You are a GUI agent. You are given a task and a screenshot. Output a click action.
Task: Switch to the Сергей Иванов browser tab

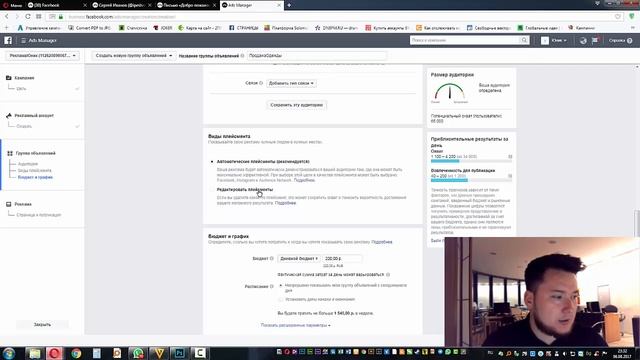coord(122,5)
